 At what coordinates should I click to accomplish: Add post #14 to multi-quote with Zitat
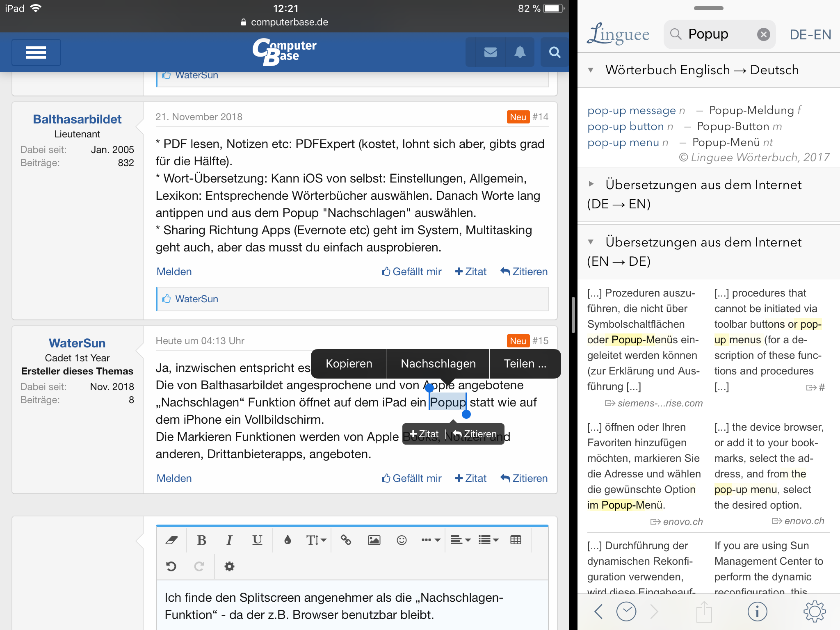471,272
